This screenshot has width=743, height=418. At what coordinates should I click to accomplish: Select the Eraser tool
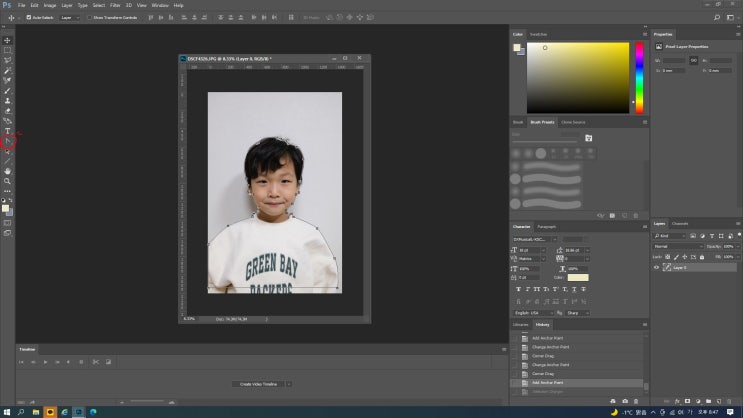[8, 111]
